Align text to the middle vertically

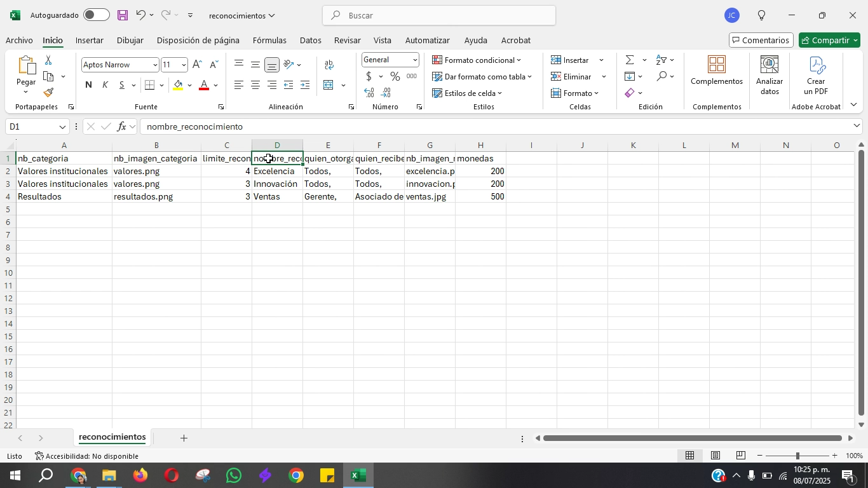255,64
